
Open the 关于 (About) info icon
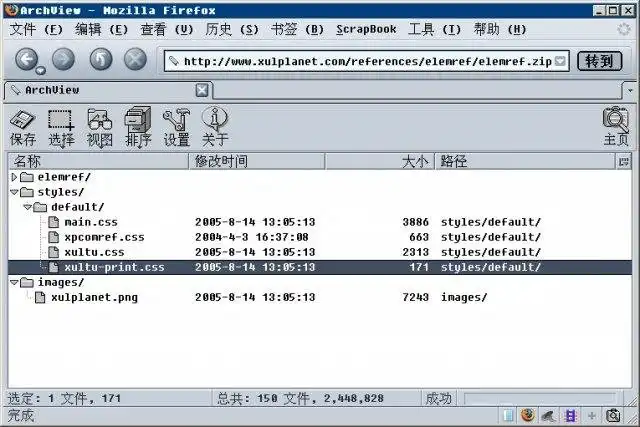[x=215, y=127]
